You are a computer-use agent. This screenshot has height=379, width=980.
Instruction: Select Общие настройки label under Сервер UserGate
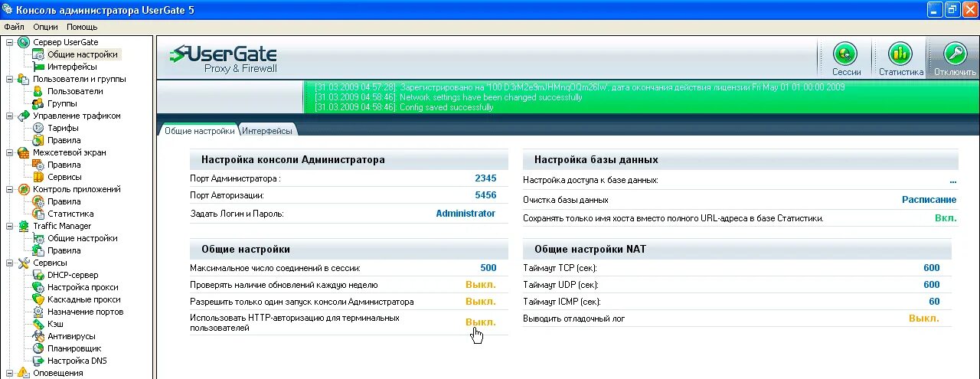tap(83, 54)
